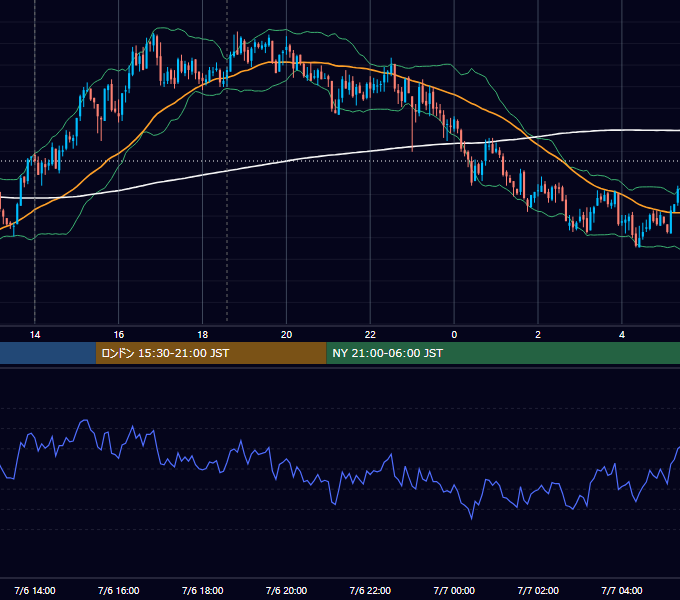Click the 4 hour axis label
The image size is (680, 600).
pyautogui.click(x=622, y=335)
